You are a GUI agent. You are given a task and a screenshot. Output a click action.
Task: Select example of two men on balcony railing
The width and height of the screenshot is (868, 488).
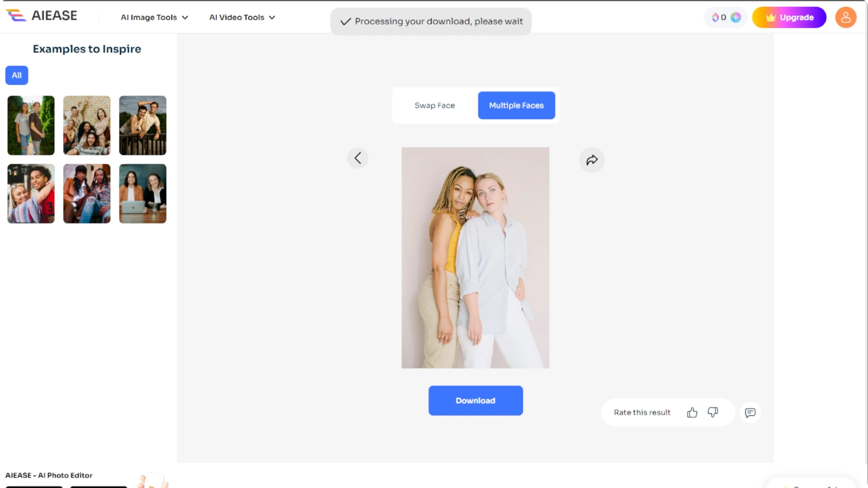[x=142, y=125]
